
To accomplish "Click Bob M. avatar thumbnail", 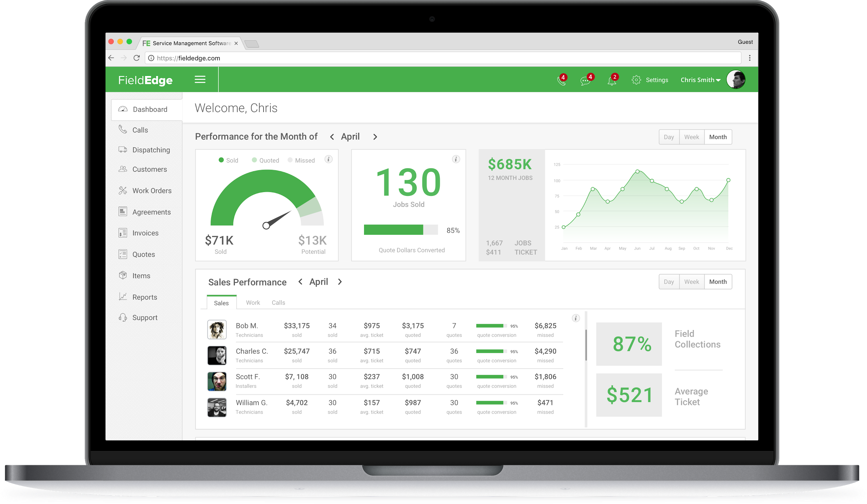I will click(x=217, y=329).
